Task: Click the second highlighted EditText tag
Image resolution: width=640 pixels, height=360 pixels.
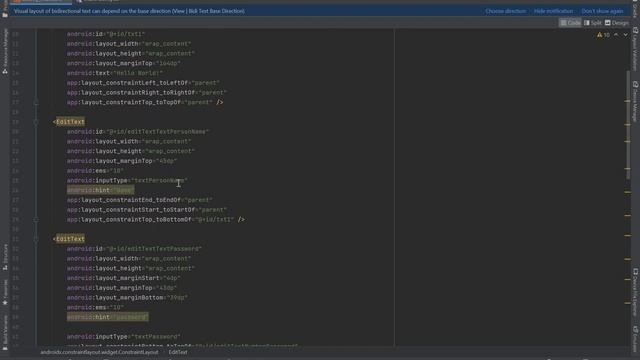Action: pyautogui.click(x=70, y=239)
